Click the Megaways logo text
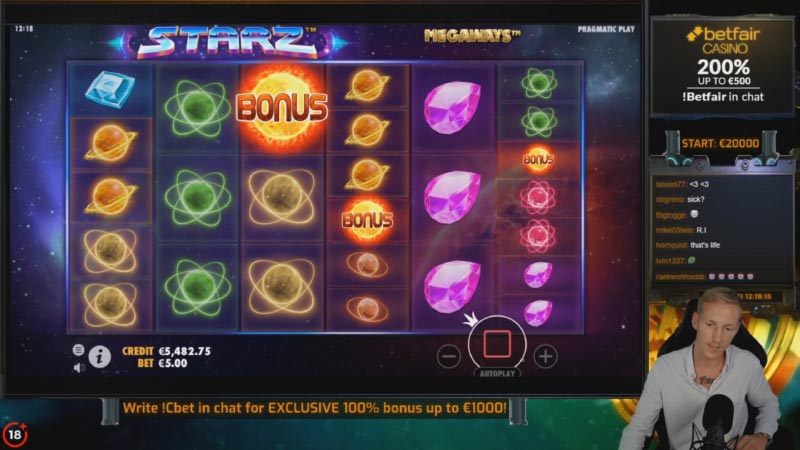The width and height of the screenshot is (800, 450). pos(472,36)
